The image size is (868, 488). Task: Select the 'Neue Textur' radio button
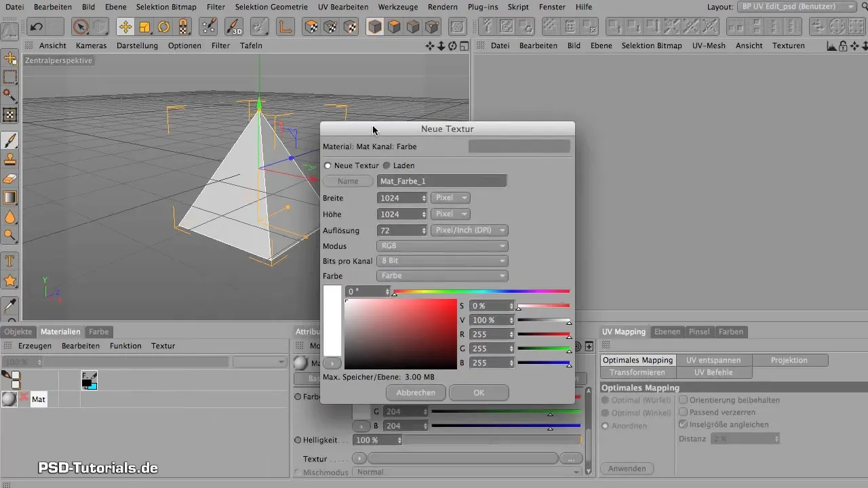pyautogui.click(x=328, y=165)
